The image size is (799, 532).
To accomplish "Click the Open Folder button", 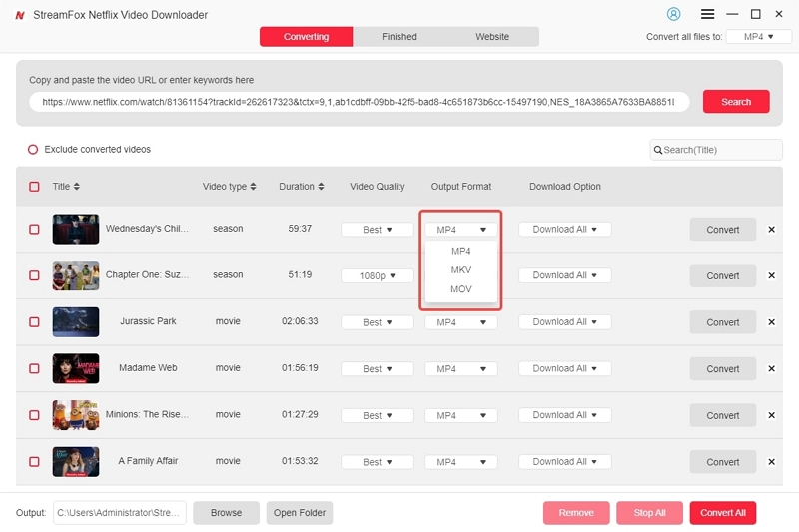I will pos(300,513).
